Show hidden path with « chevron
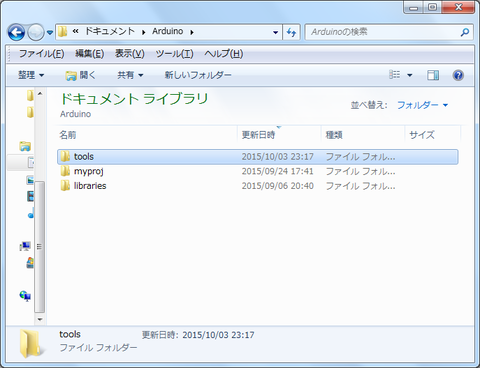The image size is (480, 368). (x=75, y=31)
